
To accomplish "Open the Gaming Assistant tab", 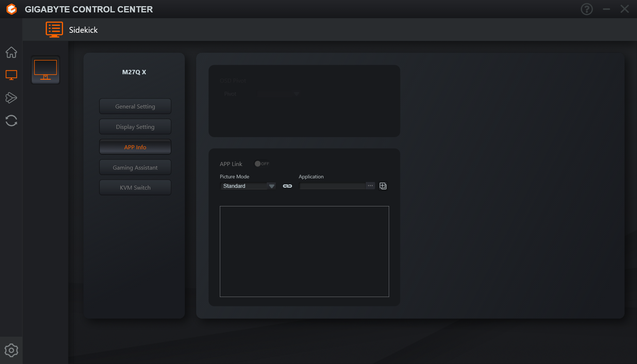I will pyautogui.click(x=135, y=167).
